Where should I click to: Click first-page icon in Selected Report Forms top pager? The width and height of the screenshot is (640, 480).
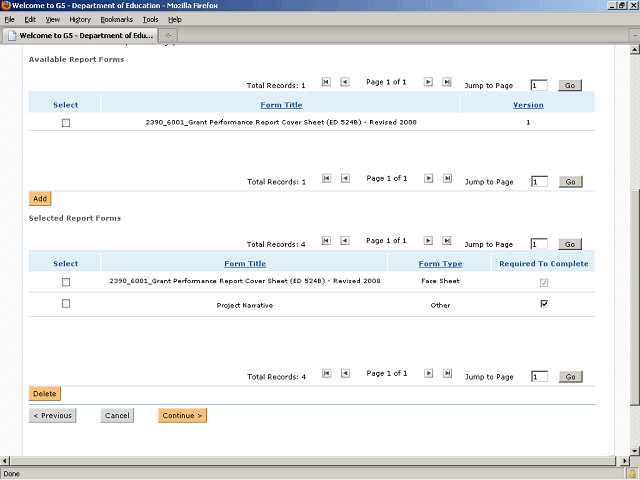[x=326, y=241]
